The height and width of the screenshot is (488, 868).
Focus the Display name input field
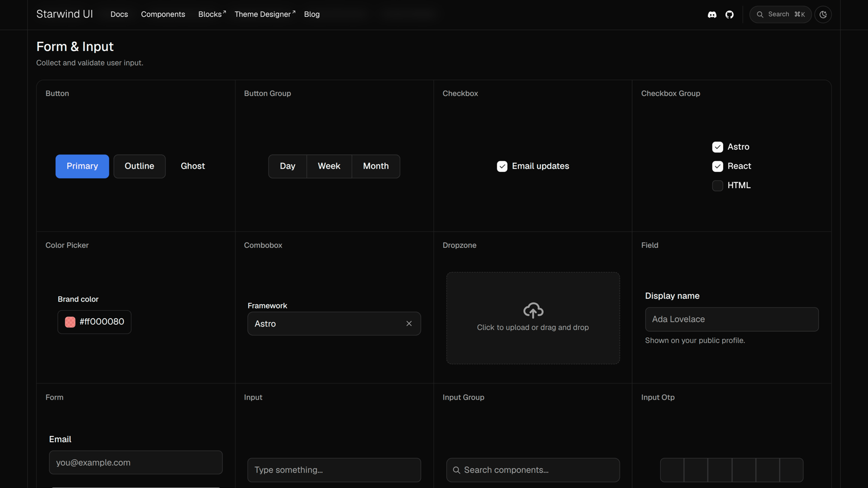pos(732,319)
